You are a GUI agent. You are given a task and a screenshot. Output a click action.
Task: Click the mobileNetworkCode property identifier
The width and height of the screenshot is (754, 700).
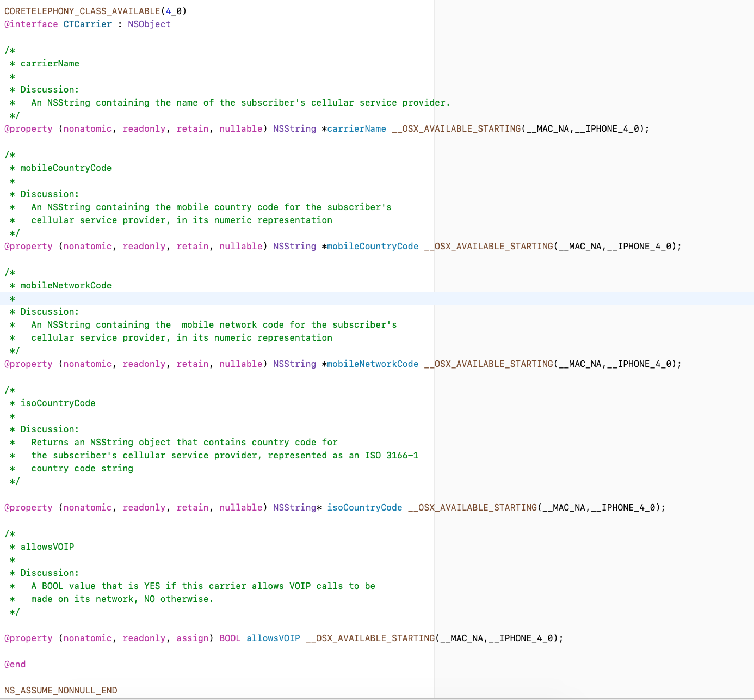[x=373, y=364]
